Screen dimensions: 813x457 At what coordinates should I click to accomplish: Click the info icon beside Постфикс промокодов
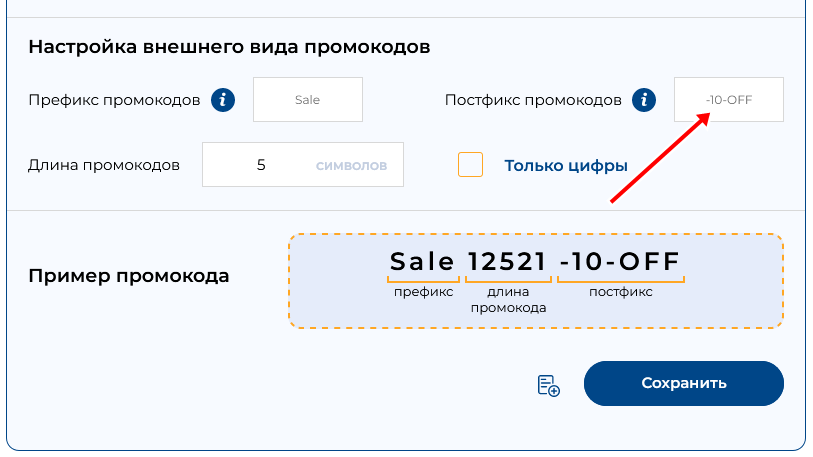(646, 100)
